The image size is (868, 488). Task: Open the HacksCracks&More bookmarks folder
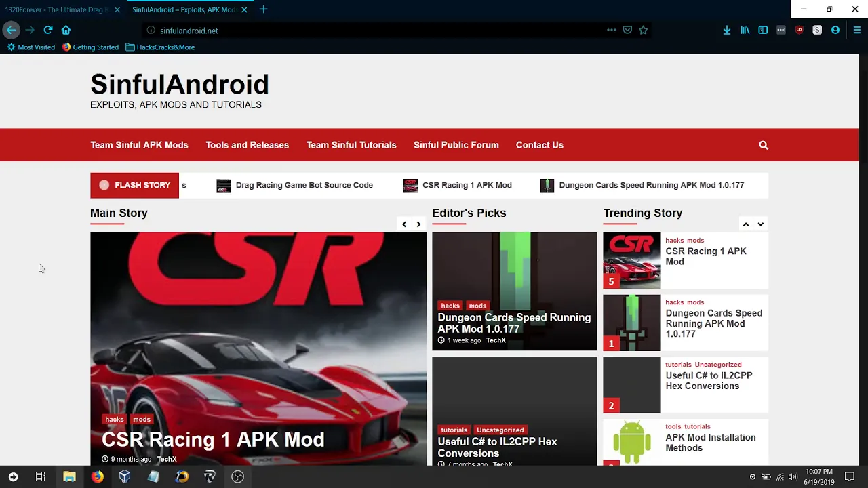pos(160,47)
